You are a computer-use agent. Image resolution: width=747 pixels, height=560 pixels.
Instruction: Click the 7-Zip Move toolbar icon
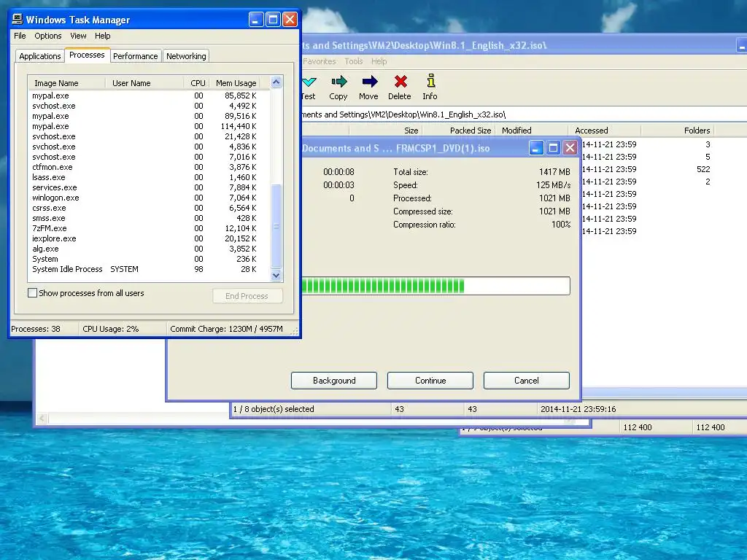click(369, 82)
